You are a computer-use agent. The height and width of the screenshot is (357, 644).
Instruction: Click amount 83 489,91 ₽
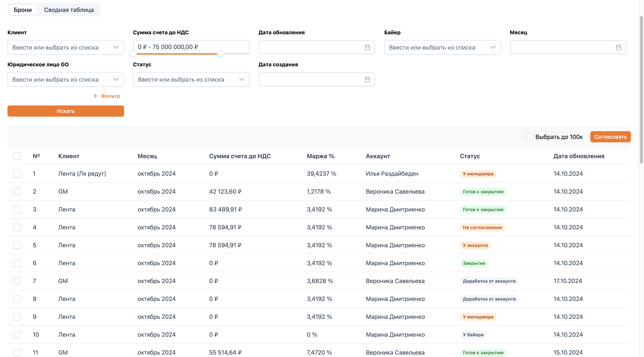pyautogui.click(x=225, y=209)
